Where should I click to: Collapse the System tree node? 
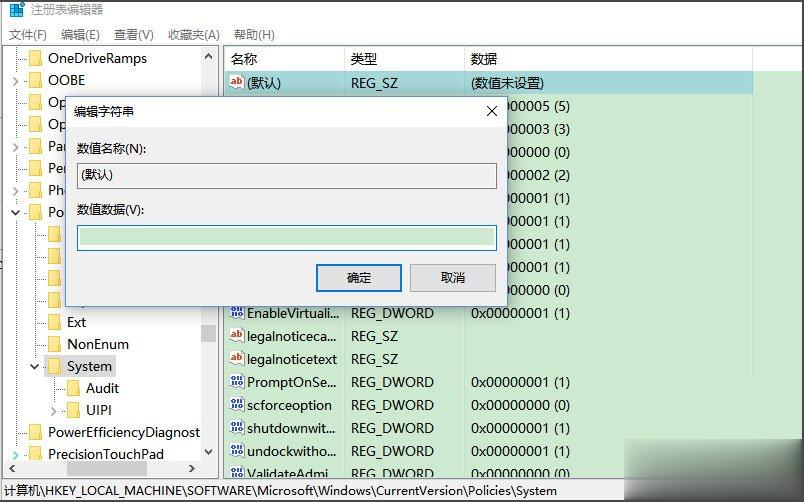34,367
